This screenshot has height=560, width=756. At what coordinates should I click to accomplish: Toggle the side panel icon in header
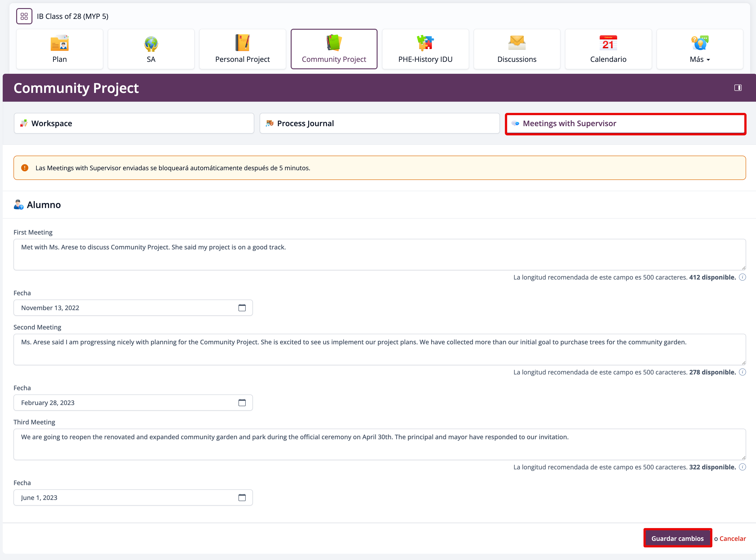tap(738, 88)
